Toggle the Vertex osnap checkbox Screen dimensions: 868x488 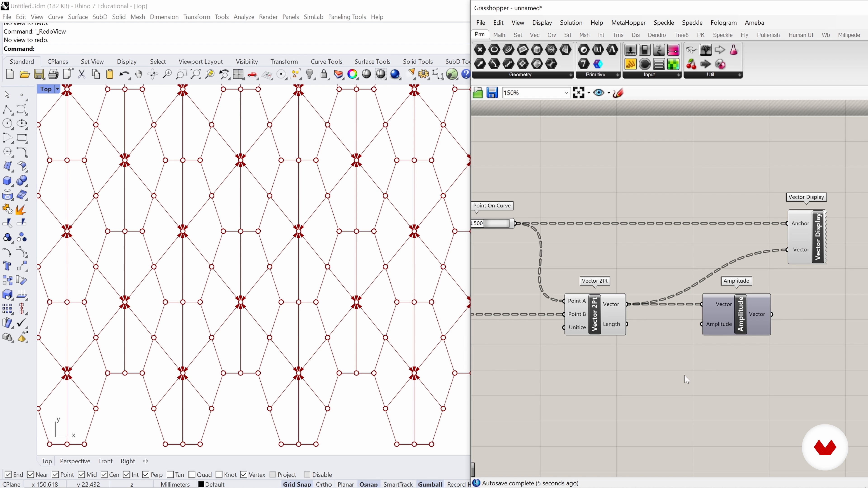244,474
